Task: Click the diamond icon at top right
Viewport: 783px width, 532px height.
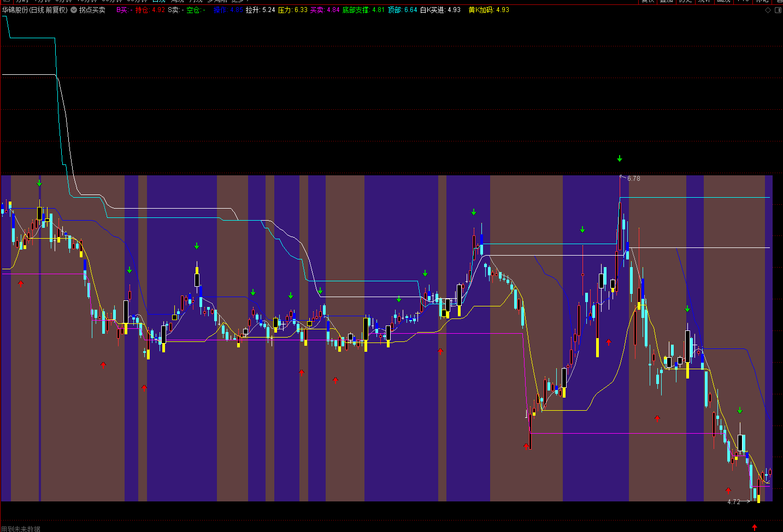Action: coord(768,10)
